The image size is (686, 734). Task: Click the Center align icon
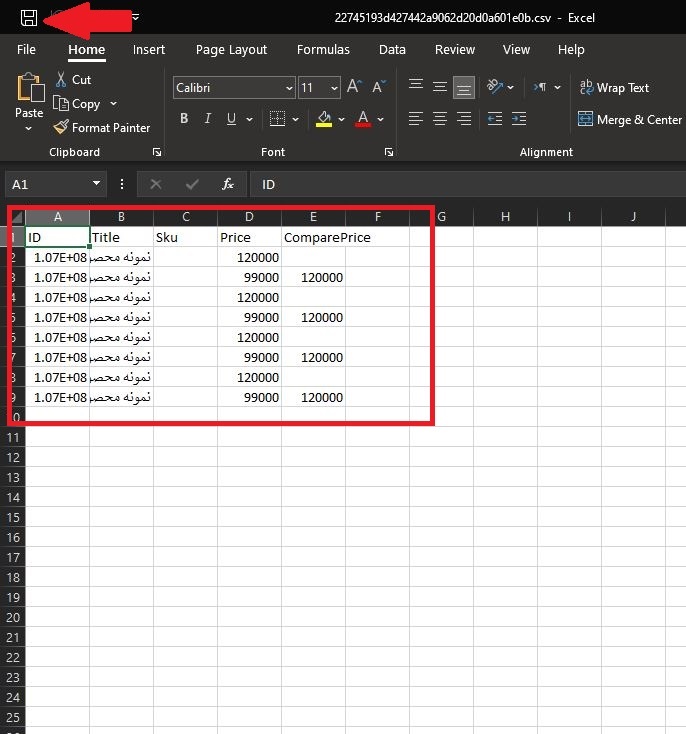click(x=439, y=119)
